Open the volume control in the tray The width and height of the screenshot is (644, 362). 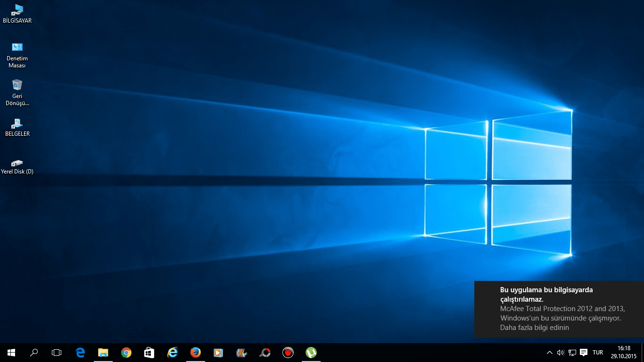(x=561, y=353)
